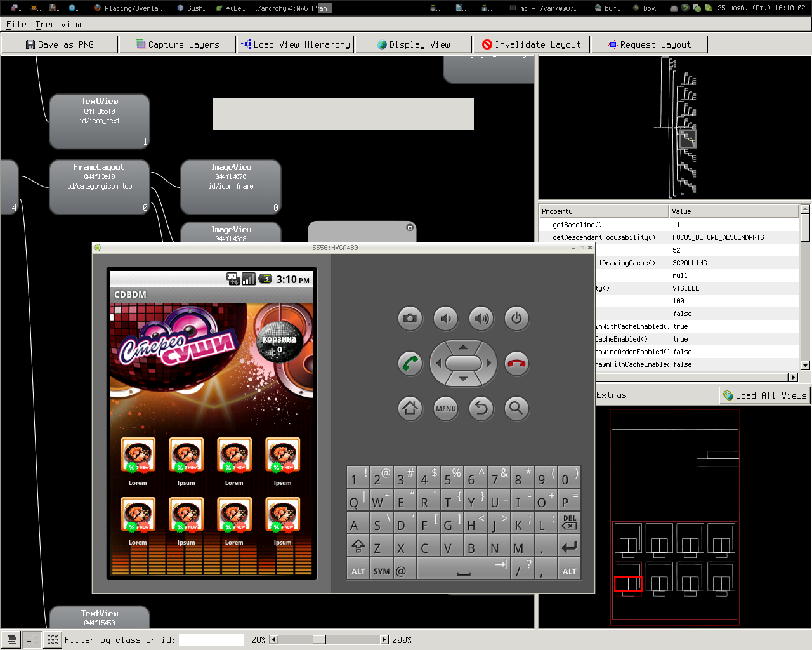The height and width of the screenshot is (650, 812).
Task: Toggle the tree hierarchy view mode
Action: (32, 640)
